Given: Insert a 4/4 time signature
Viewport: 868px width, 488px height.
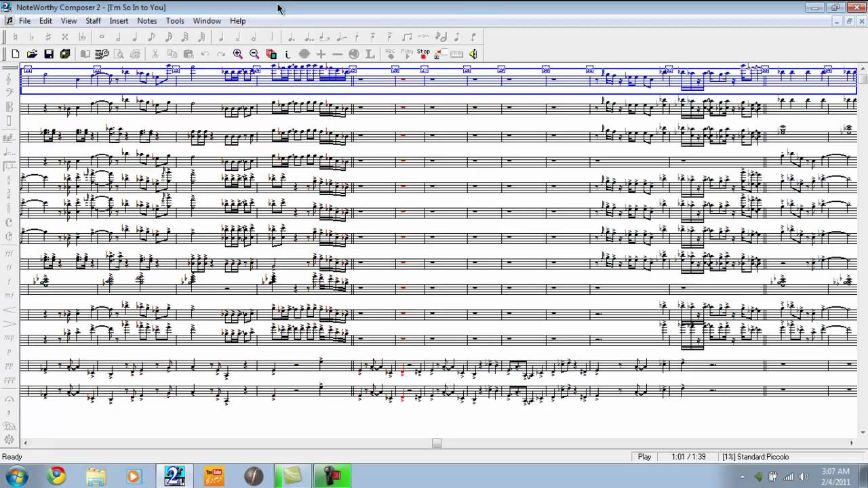Looking at the screenshot, I should pos(9,178).
